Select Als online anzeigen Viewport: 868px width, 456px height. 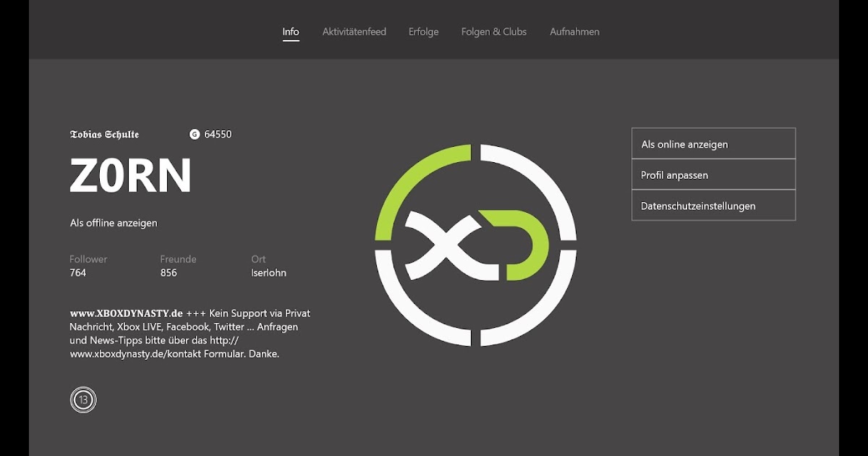tap(713, 144)
